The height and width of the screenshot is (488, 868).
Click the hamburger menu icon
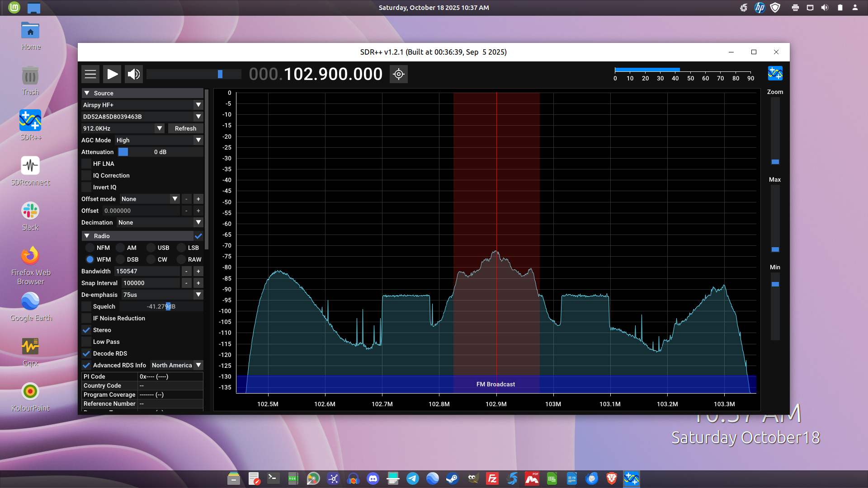tap(90, 74)
